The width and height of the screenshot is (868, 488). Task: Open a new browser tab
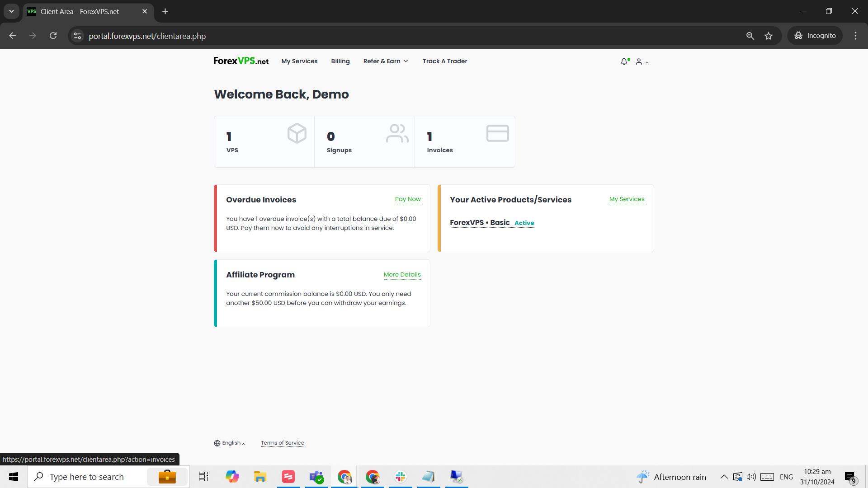(165, 11)
